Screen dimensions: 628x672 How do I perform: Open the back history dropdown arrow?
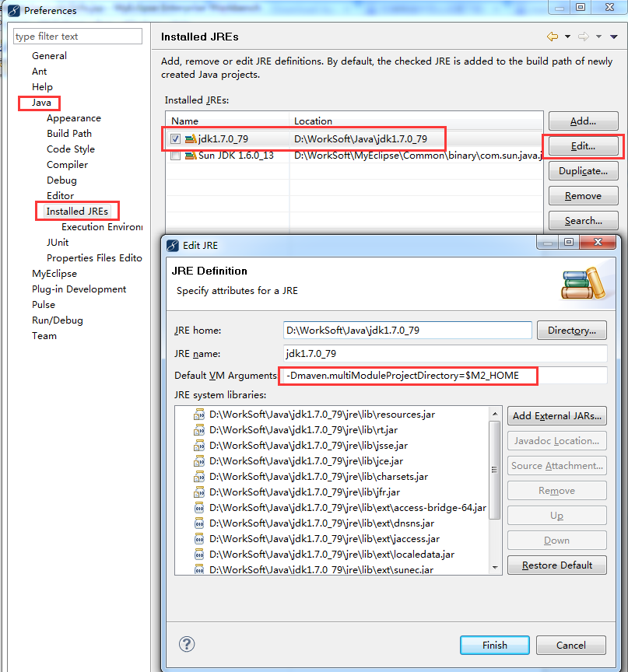point(567,37)
